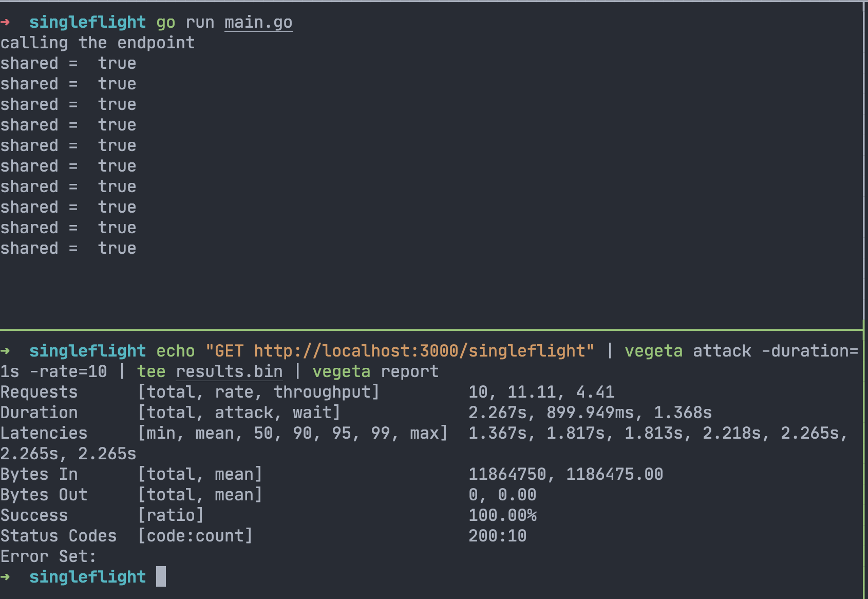Click the green prompt arrow before echo command
This screenshot has width=868, height=599.
pyautogui.click(x=5, y=351)
